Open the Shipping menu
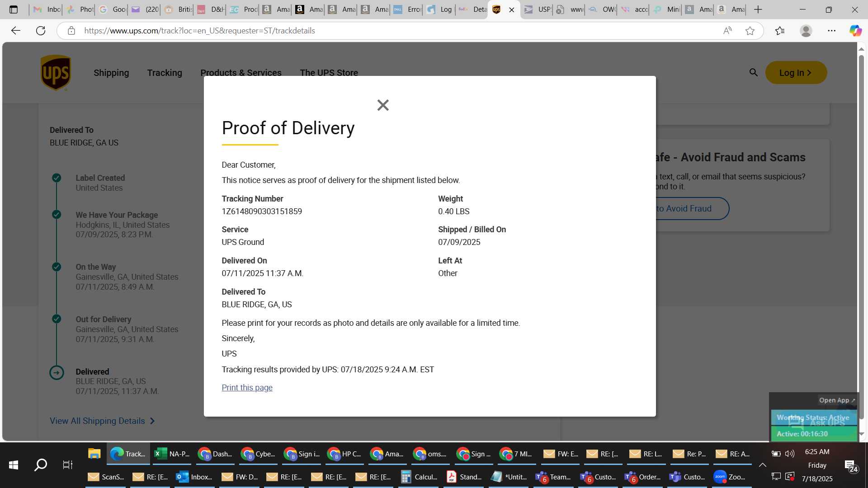Screen dimensions: 868x488 pyautogui.click(x=111, y=73)
